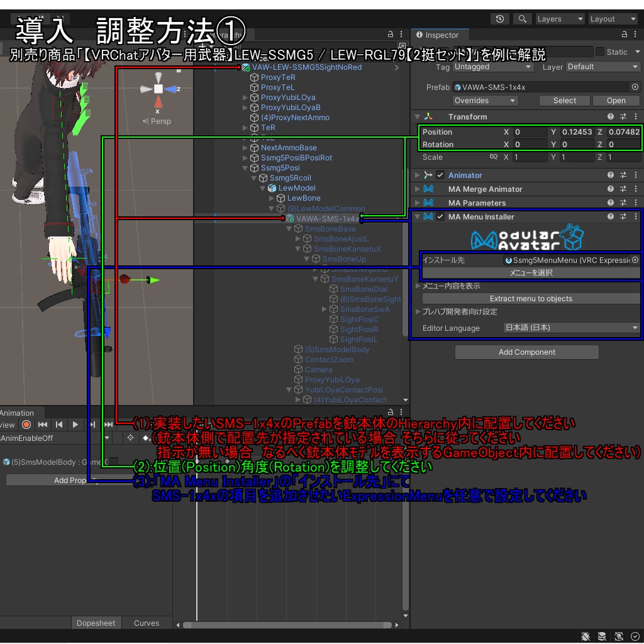Toggle the MA Menu Installer enabled checkbox
This screenshot has width=644, height=644.
click(x=440, y=216)
